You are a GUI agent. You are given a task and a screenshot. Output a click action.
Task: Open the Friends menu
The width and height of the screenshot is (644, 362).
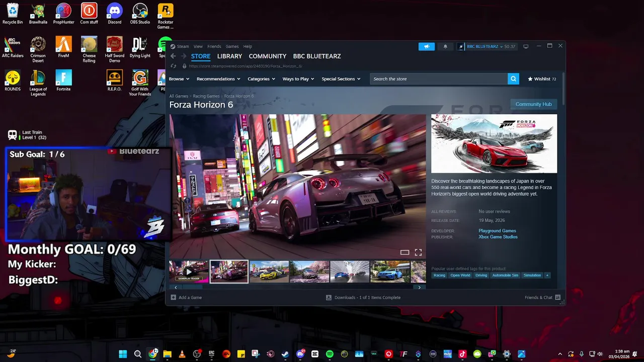[x=214, y=46]
